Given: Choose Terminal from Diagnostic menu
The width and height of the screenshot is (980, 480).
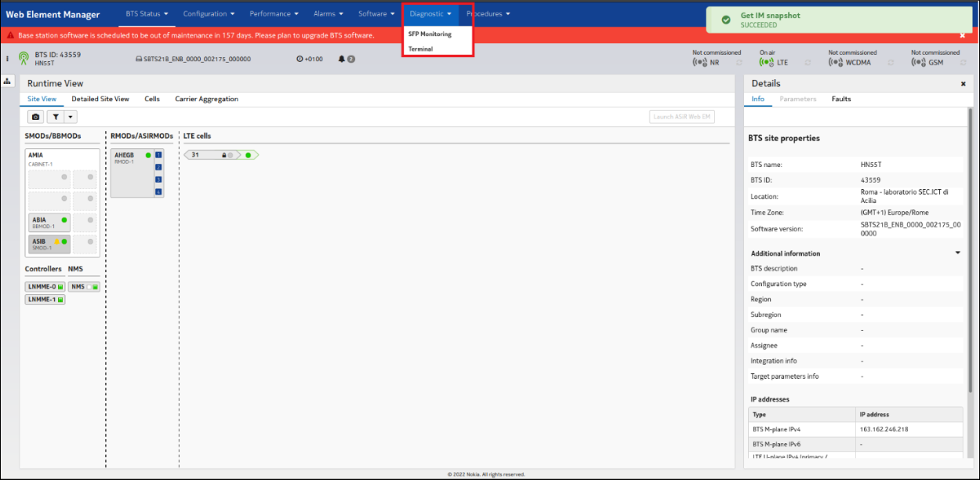Looking at the screenshot, I should [420, 49].
